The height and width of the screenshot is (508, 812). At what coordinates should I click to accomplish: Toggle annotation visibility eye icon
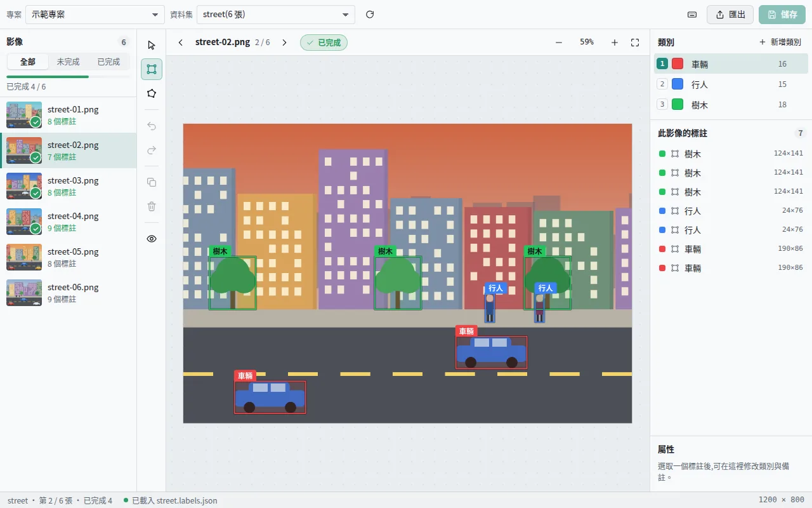[x=151, y=239]
